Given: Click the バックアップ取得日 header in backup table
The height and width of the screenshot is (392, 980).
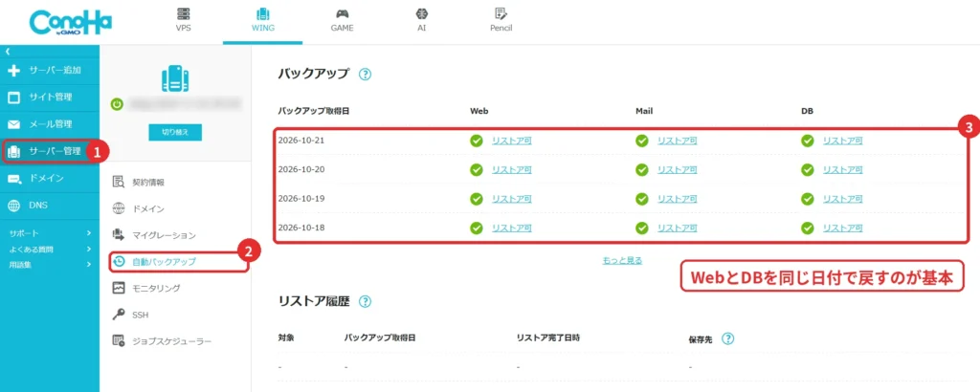Looking at the screenshot, I should 314,111.
